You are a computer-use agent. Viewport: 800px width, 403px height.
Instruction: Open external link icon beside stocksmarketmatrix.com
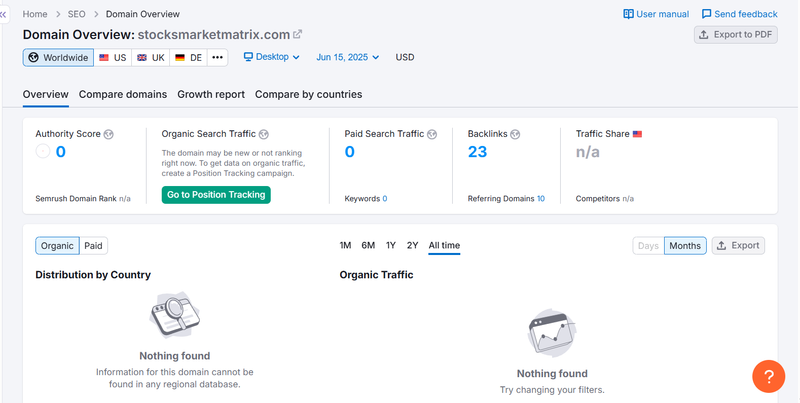pos(297,34)
